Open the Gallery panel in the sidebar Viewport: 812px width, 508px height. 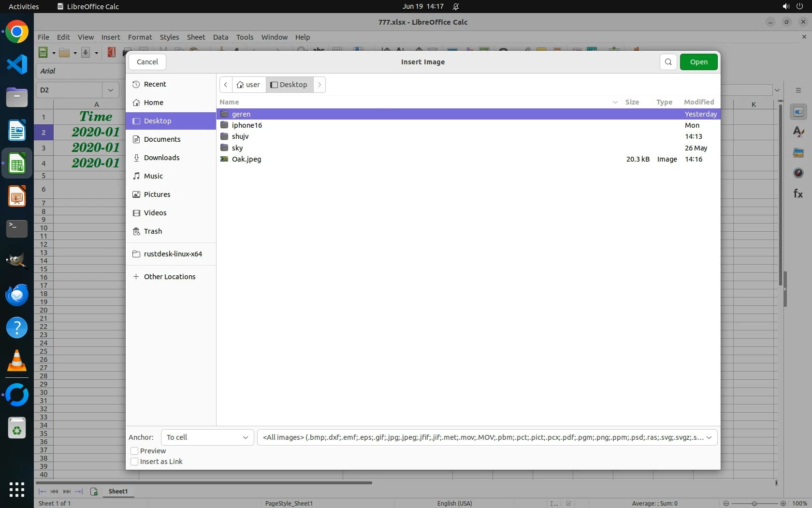click(798, 153)
